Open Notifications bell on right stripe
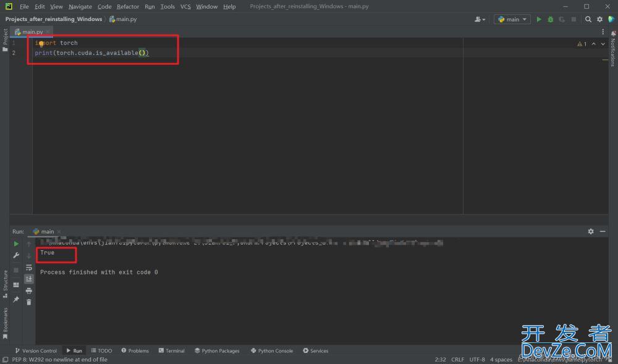Screen dimensions: 618x364 [x=613, y=34]
